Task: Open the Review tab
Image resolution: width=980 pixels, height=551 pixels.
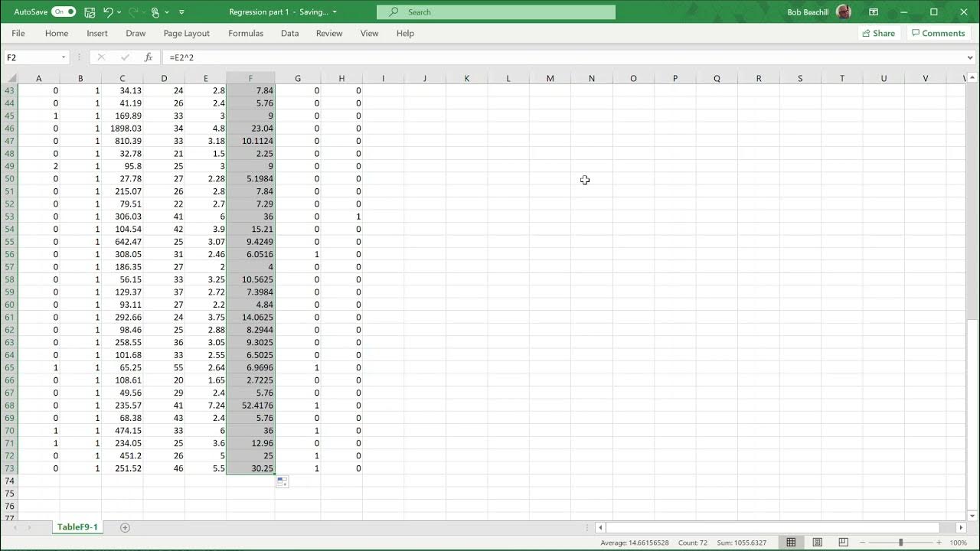Action: tap(329, 34)
